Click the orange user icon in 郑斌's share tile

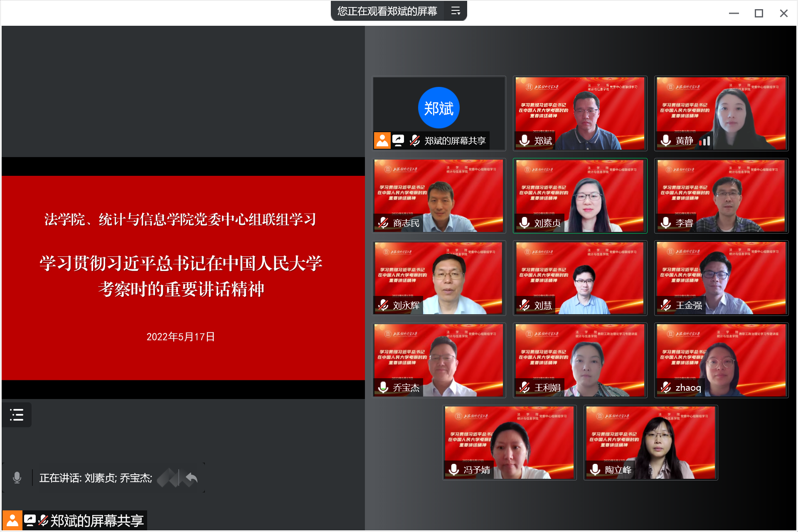click(382, 140)
